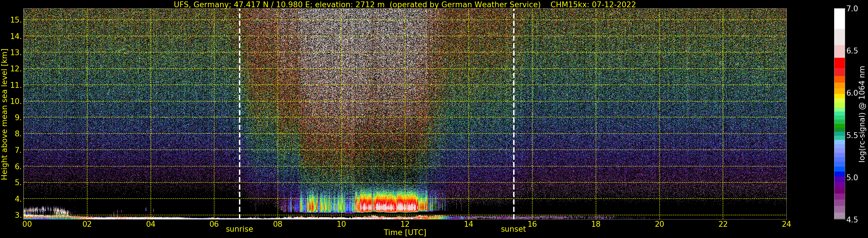The image size is (868, 238).
Task: Click the "5.0" colorbar tick value
Action: coord(852,177)
